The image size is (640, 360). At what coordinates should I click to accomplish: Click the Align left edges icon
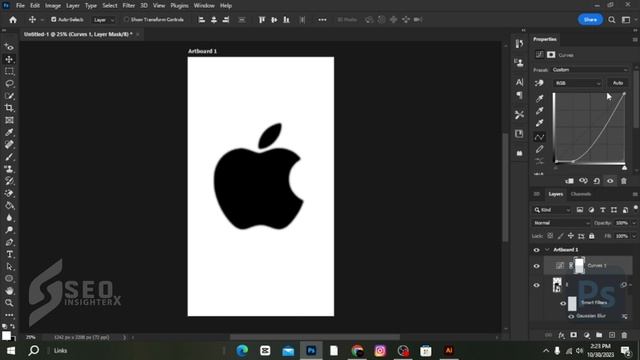pyautogui.click(x=202, y=20)
